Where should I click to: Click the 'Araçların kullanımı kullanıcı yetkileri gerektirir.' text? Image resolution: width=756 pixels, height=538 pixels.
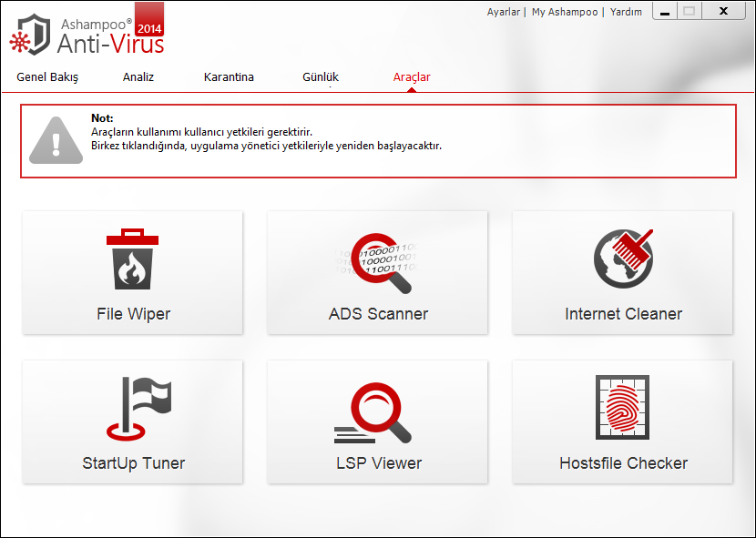pos(201,132)
